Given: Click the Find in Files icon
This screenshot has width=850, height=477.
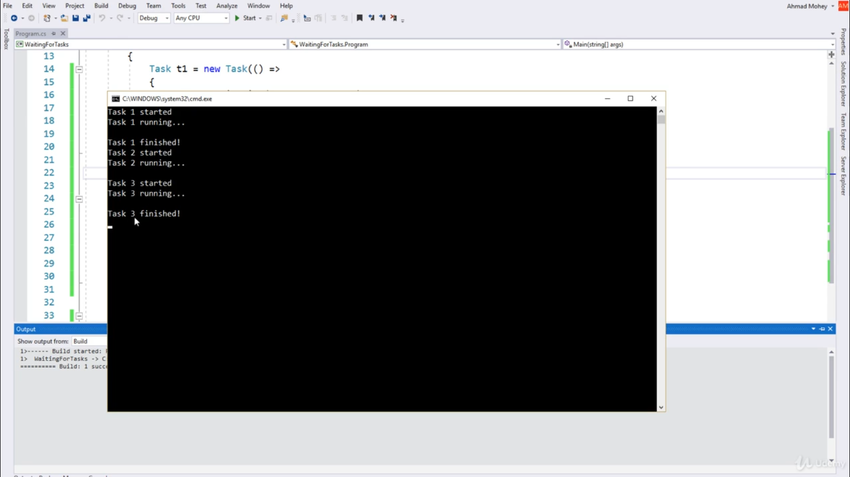Looking at the screenshot, I should pyautogui.click(x=284, y=18).
